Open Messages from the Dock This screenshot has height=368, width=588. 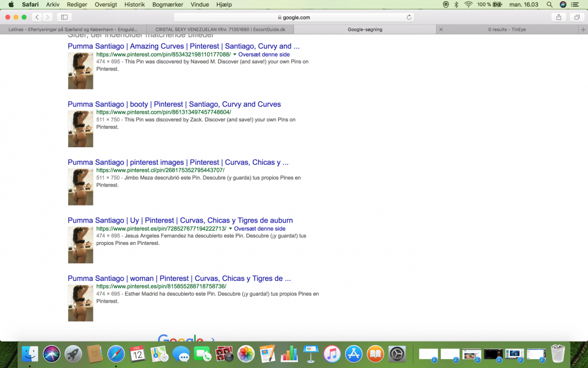(x=181, y=354)
